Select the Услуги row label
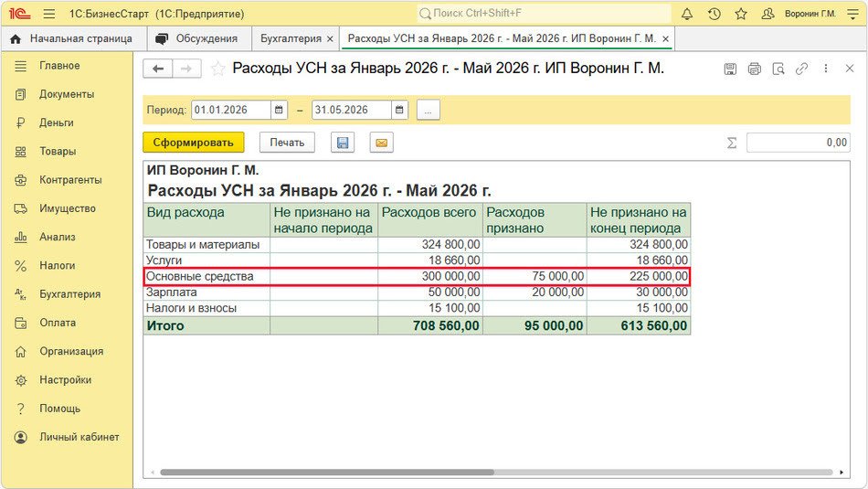Viewport: 868px width, 489px height. coord(164,260)
